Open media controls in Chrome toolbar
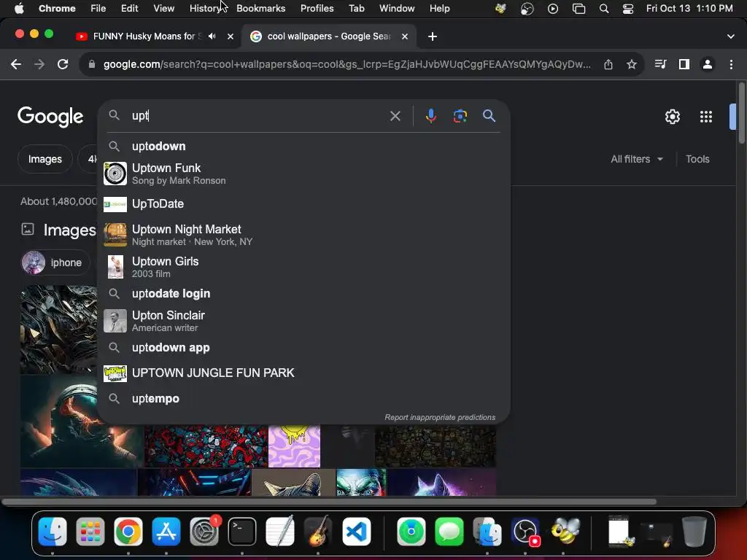747x560 pixels. click(660, 64)
